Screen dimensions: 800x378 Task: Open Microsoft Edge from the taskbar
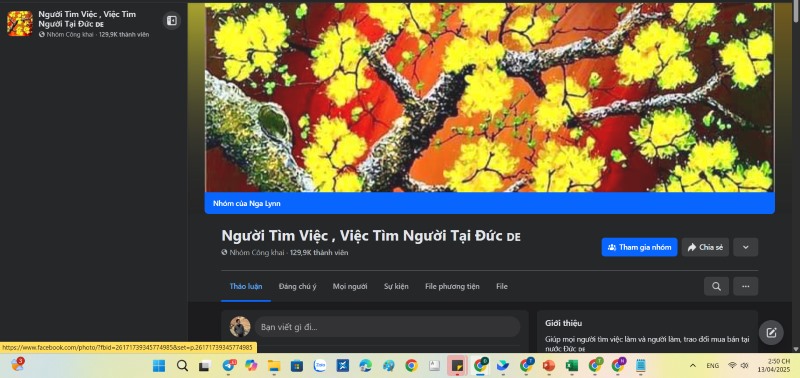pyautogui.click(x=366, y=366)
